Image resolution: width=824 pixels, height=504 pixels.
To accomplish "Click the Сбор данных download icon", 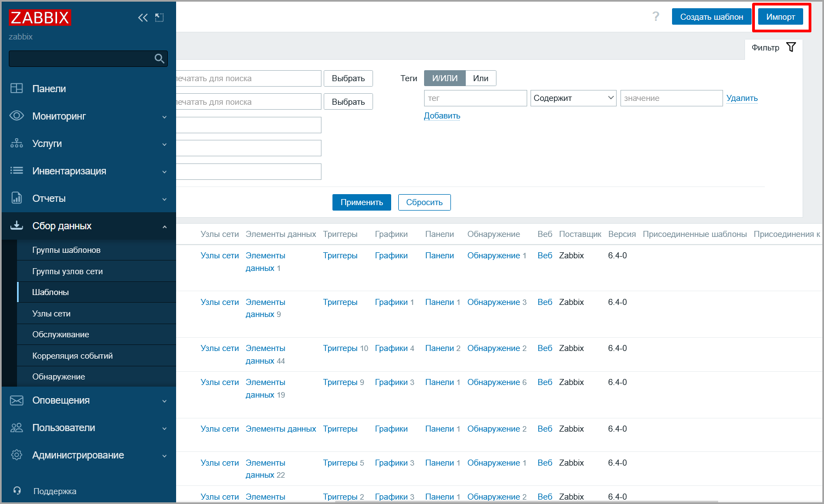I will click(17, 225).
